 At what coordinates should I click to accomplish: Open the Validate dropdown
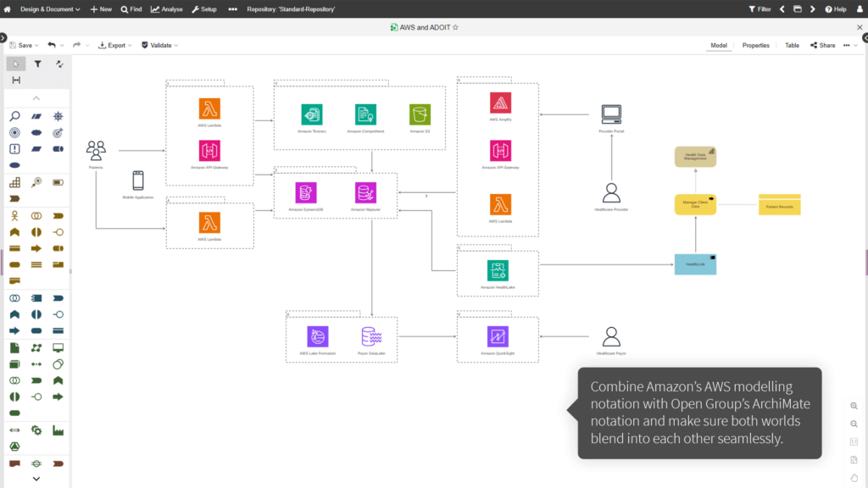pos(161,45)
